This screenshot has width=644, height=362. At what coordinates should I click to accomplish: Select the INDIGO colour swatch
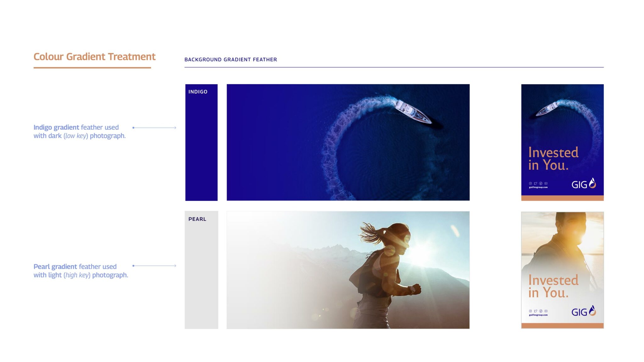[201, 142]
